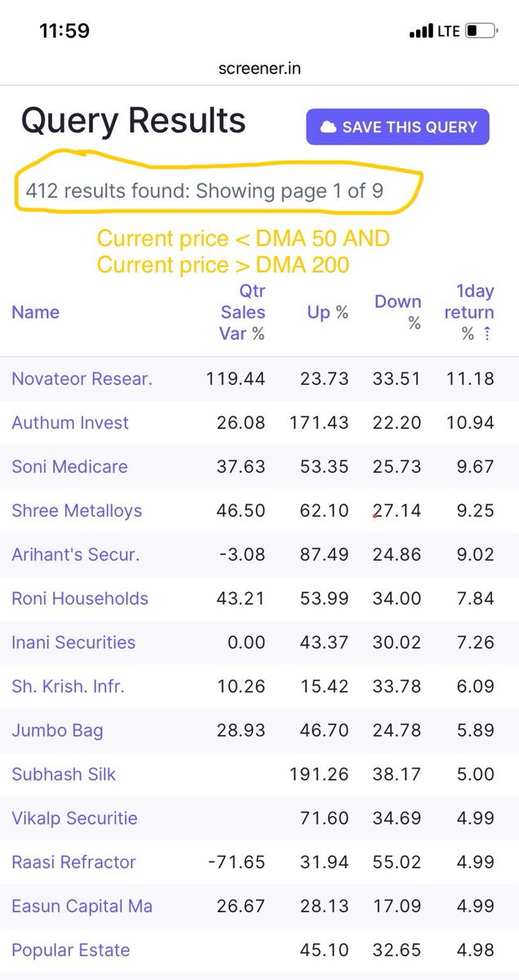The height and width of the screenshot is (980, 519).
Task: Open the Authum Invest company link
Action: click(x=70, y=423)
